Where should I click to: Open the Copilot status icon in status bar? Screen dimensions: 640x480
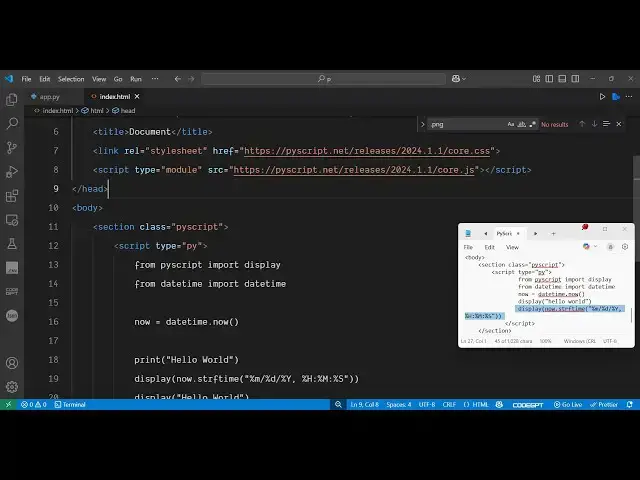click(x=499, y=404)
